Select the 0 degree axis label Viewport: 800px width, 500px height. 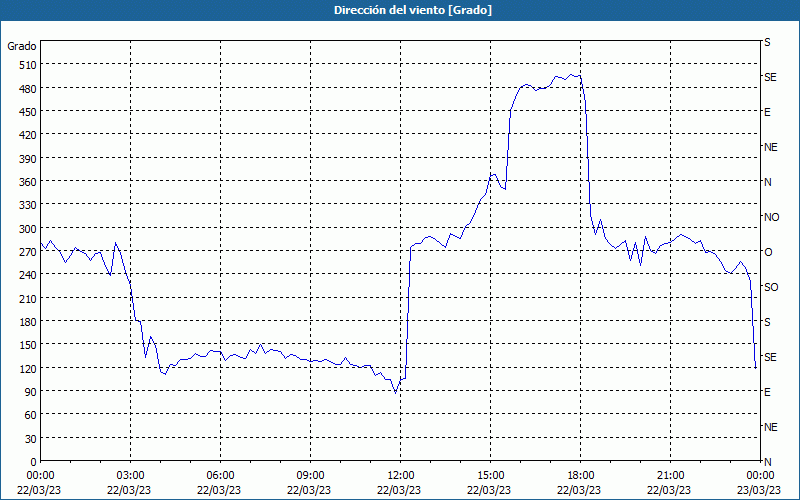[33, 462]
